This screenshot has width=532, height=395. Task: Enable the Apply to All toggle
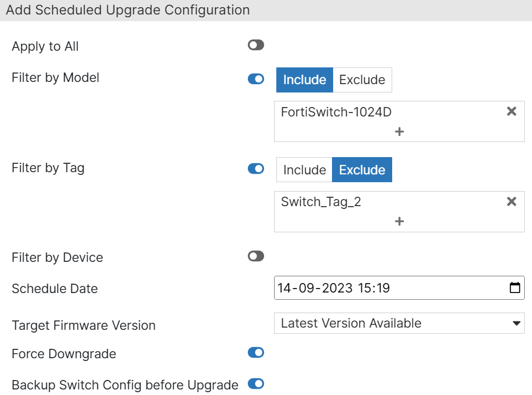[x=255, y=45]
